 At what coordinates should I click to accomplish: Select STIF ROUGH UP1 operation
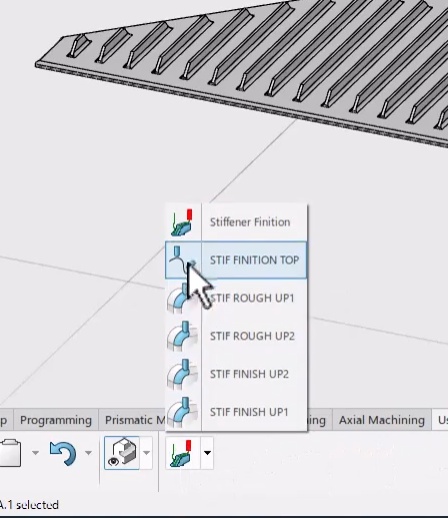click(x=236, y=298)
